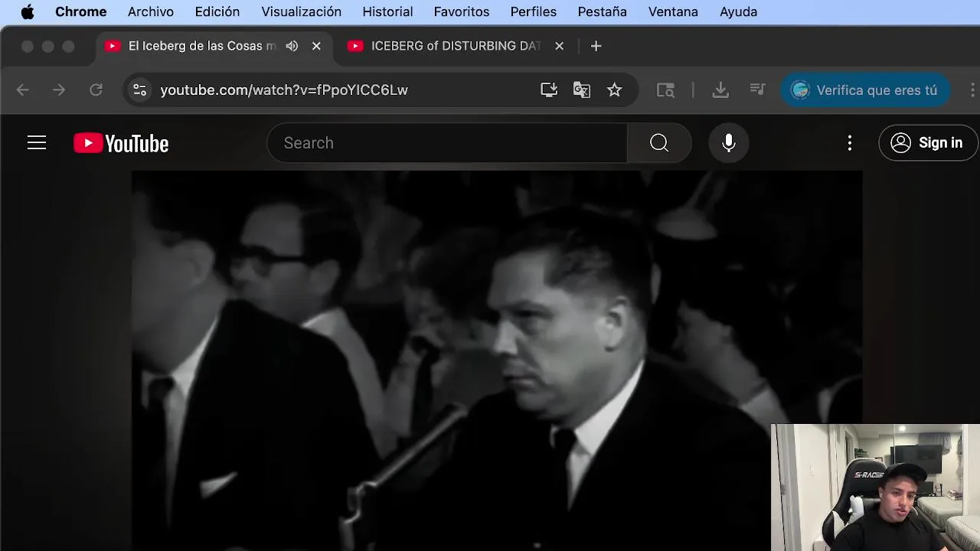Click the install app icon in address bar
The width and height of the screenshot is (980, 551).
(549, 90)
